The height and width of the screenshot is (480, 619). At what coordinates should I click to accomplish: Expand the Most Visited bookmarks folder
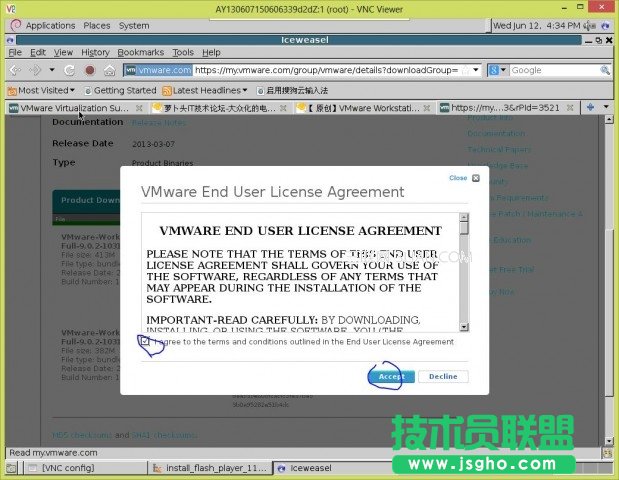41,90
